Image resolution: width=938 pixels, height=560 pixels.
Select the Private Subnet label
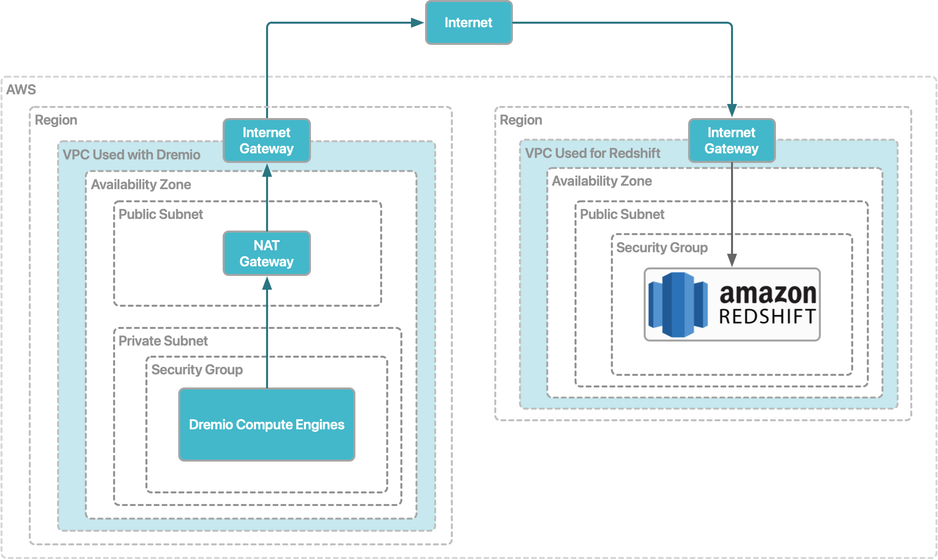click(163, 341)
